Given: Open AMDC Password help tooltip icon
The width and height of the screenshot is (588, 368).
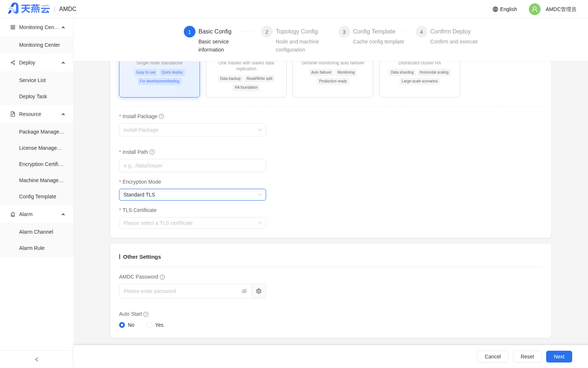Looking at the screenshot, I should point(162,277).
